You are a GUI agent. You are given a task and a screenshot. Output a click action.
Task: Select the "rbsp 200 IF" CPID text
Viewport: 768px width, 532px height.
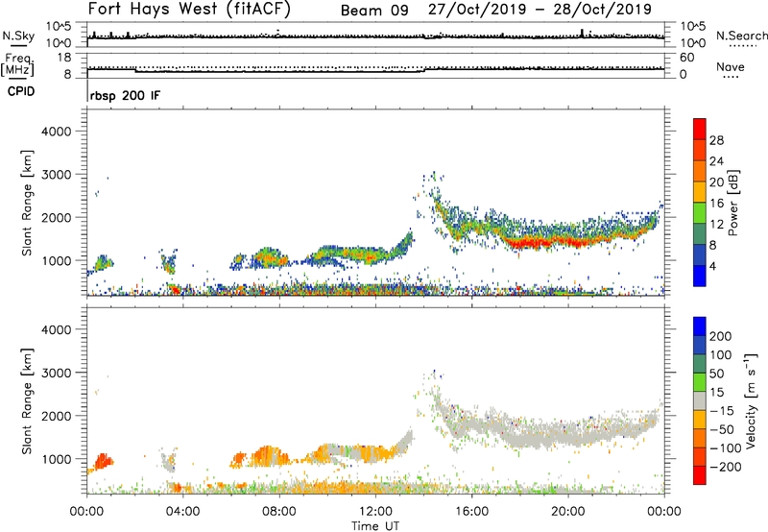coord(126,96)
